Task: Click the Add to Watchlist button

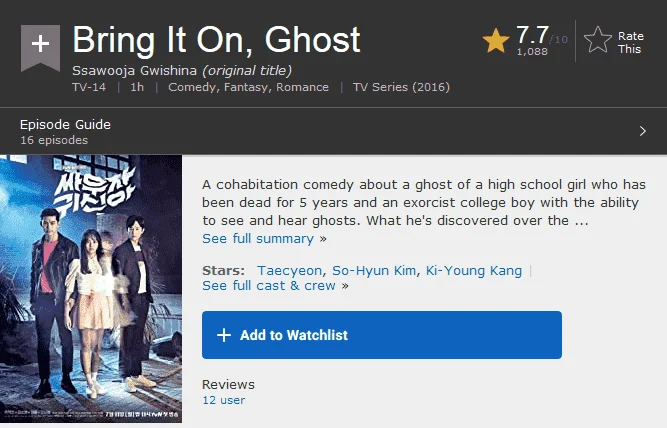Action: click(382, 335)
